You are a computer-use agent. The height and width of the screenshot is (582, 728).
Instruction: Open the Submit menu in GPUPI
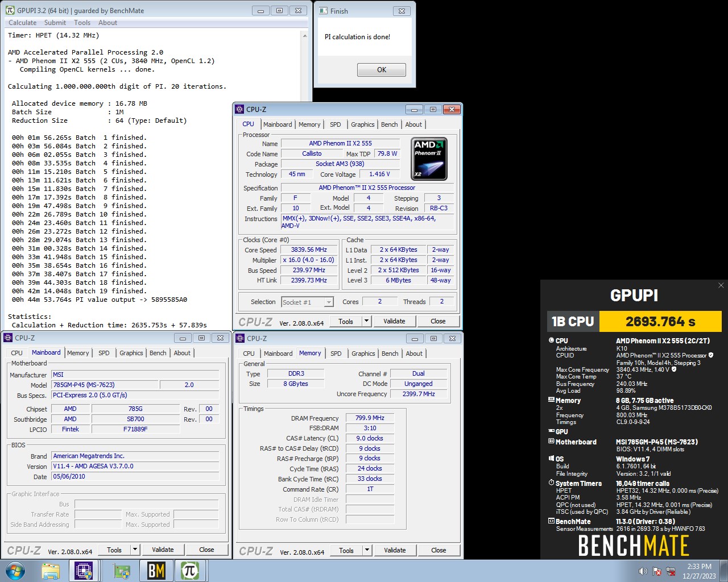[x=55, y=23]
